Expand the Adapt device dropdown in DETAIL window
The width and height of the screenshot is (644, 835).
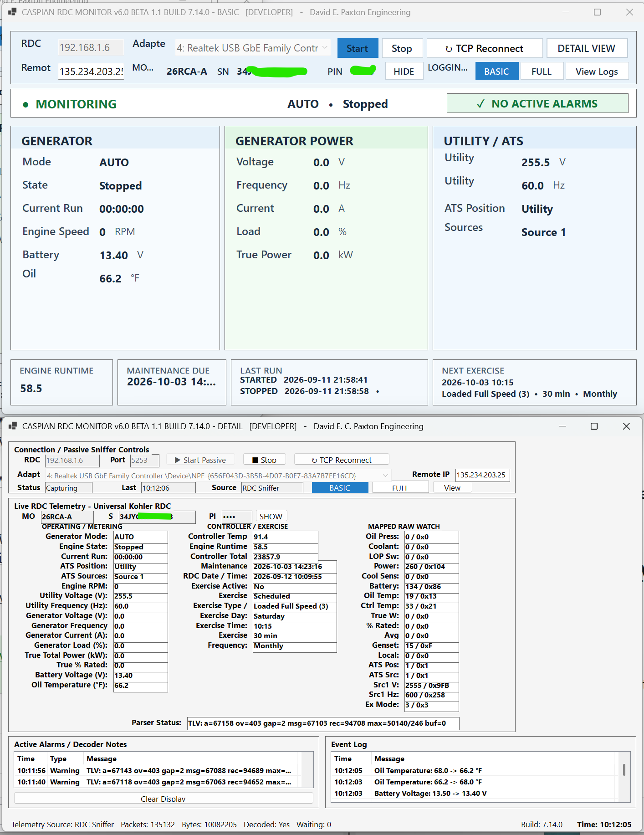218,476
